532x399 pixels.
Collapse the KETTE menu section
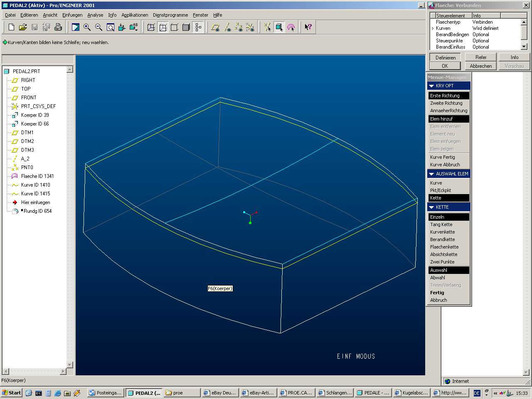tap(431, 207)
